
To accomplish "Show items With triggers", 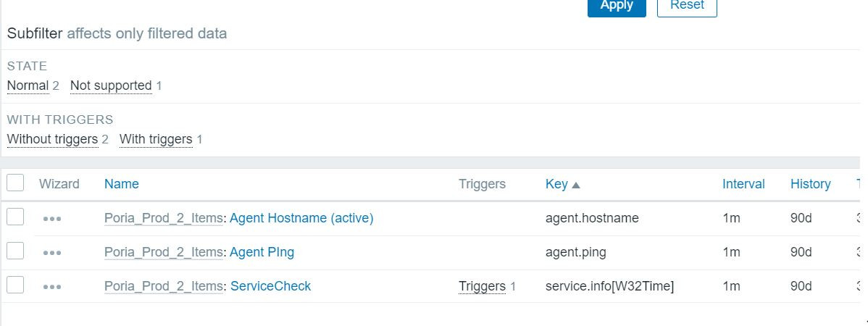I will (x=156, y=139).
